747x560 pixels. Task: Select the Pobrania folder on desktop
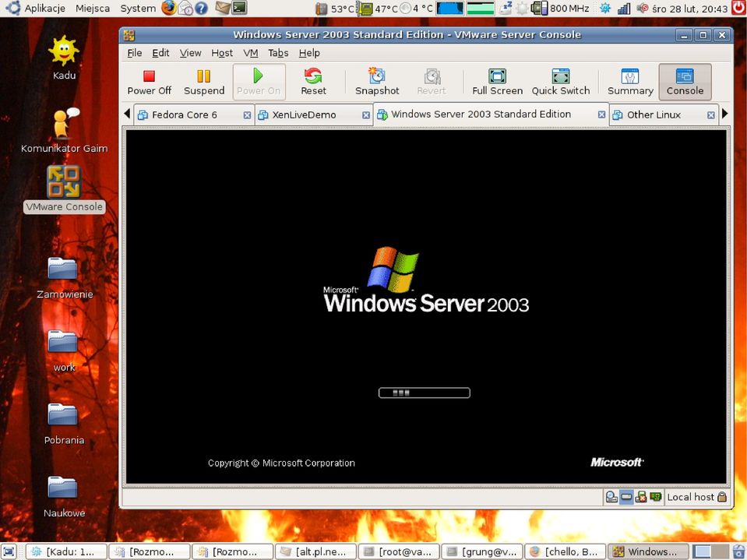(64, 424)
